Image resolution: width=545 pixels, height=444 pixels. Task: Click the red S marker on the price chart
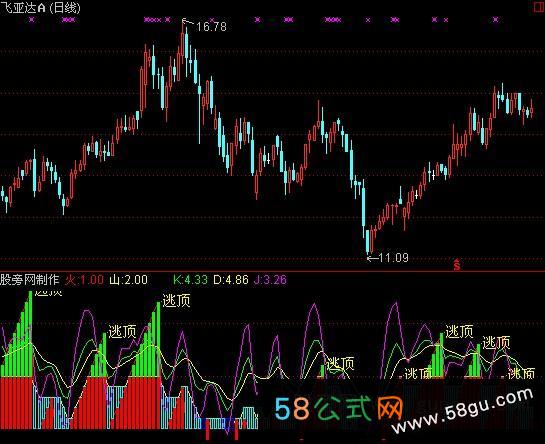click(x=457, y=265)
